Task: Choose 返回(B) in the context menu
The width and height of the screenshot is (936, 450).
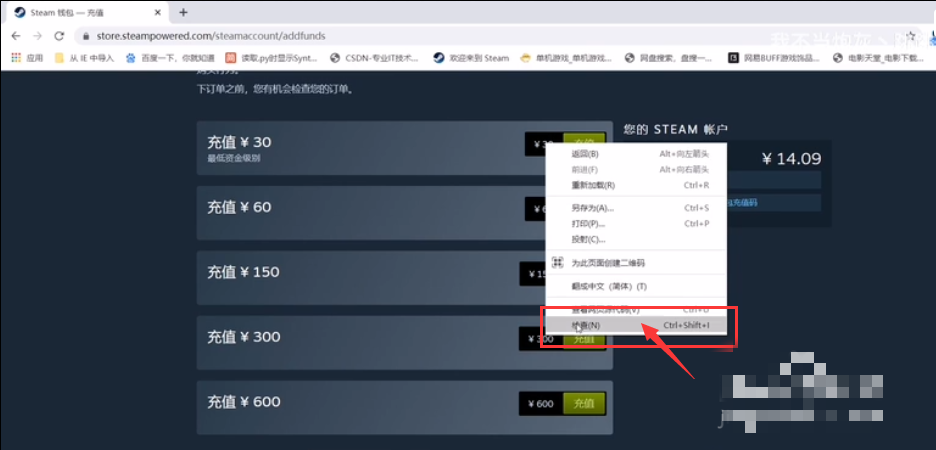Action: coord(637,153)
